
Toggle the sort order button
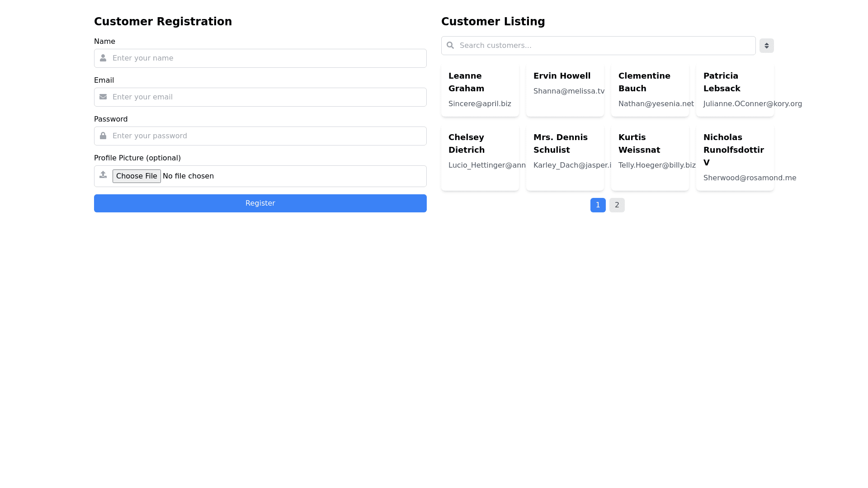coord(766,46)
